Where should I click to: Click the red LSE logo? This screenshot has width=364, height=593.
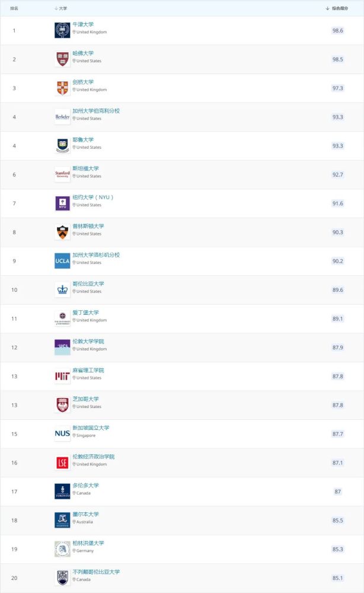(x=62, y=463)
